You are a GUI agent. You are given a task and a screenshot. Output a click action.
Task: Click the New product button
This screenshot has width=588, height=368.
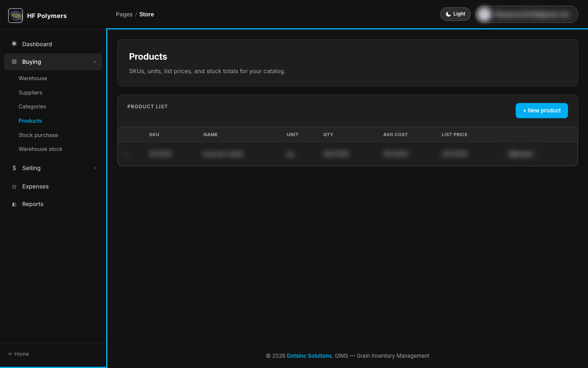point(542,110)
